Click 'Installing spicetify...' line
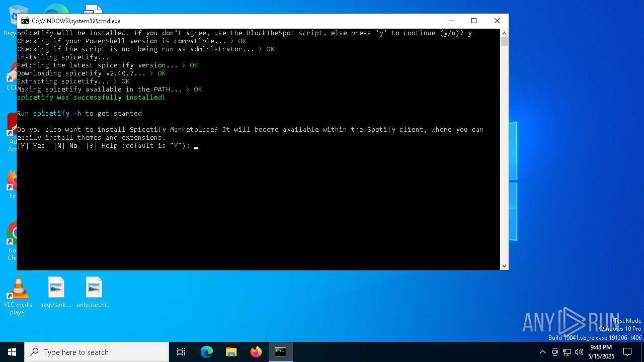 tap(63, 57)
